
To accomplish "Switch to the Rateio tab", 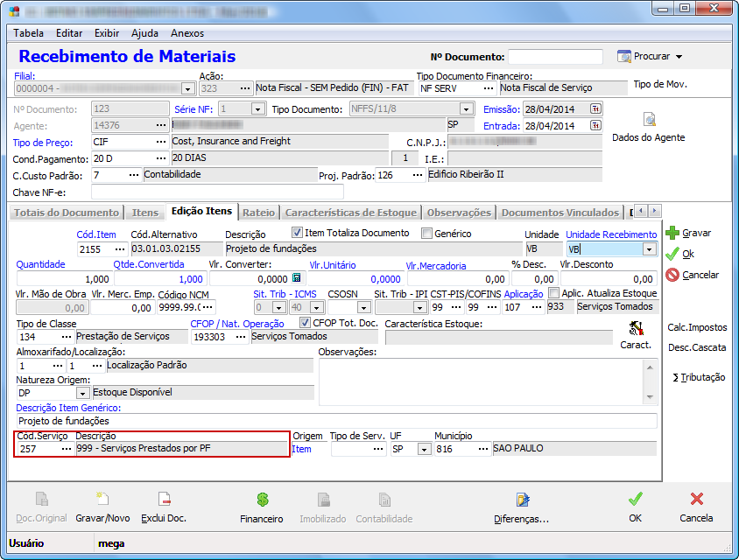I will point(258,212).
